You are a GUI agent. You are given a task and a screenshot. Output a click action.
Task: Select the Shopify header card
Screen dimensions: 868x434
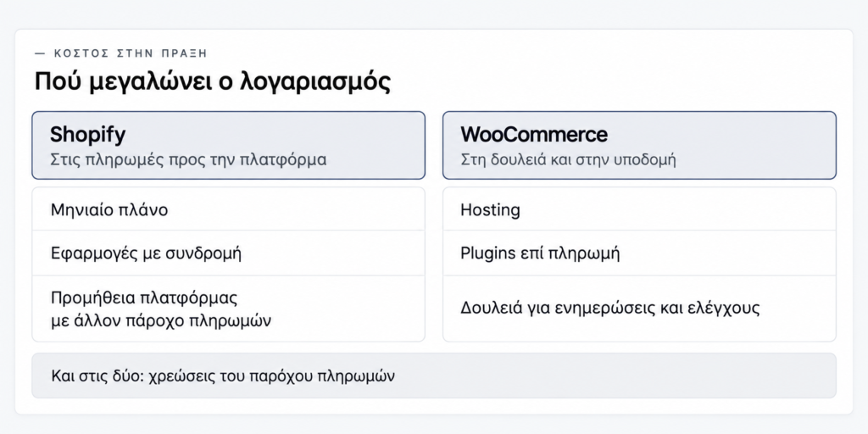click(229, 145)
